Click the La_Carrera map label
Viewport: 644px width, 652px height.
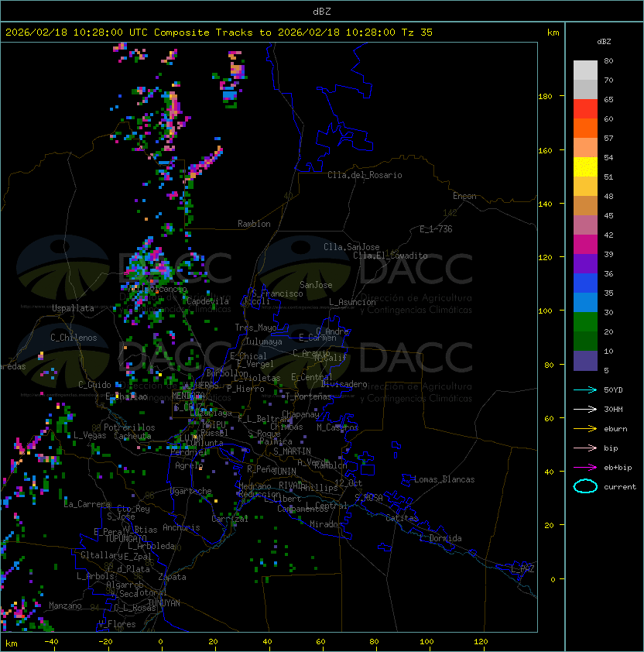(x=87, y=504)
